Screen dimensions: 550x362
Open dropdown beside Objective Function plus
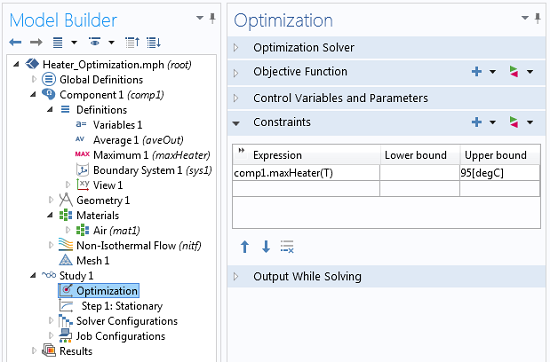click(493, 72)
